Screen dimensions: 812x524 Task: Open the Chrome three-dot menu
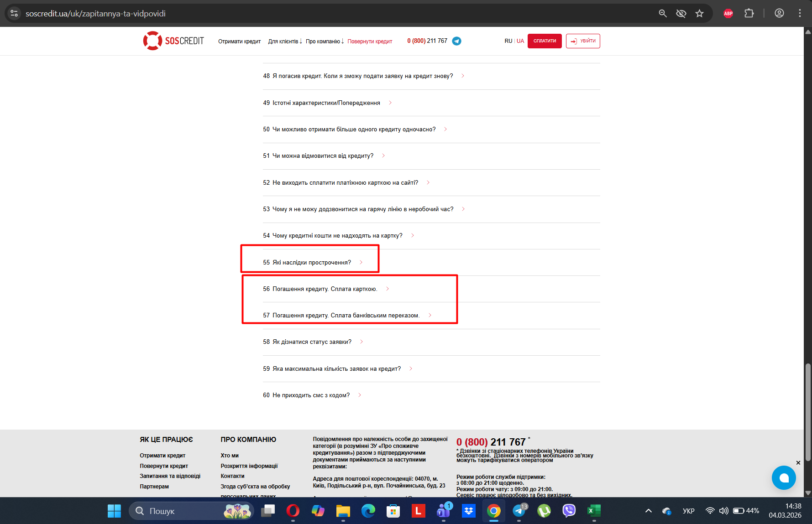click(x=800, y=14)
